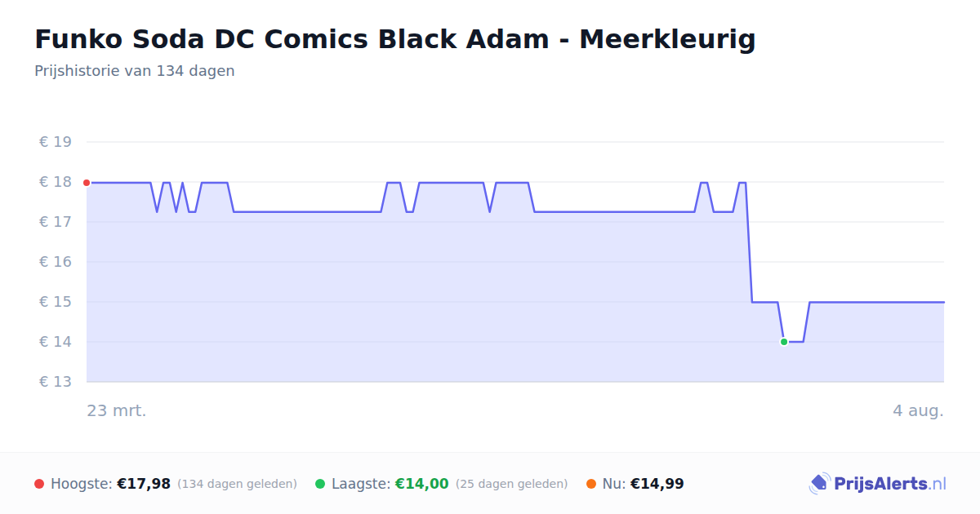Screen dimensions: 980x514
Task: Click the red highest-price dot on the chart
Action: pyautogui.click(x=87, y=183)
